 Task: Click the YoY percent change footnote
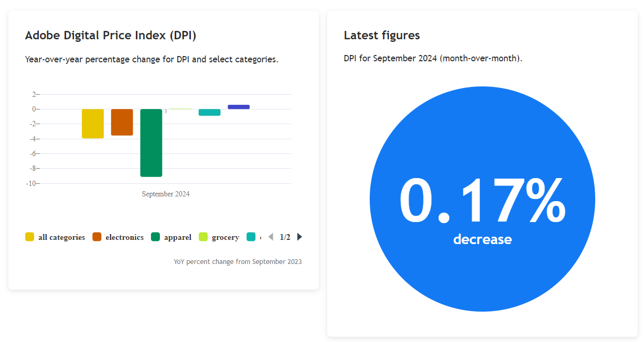238,261
